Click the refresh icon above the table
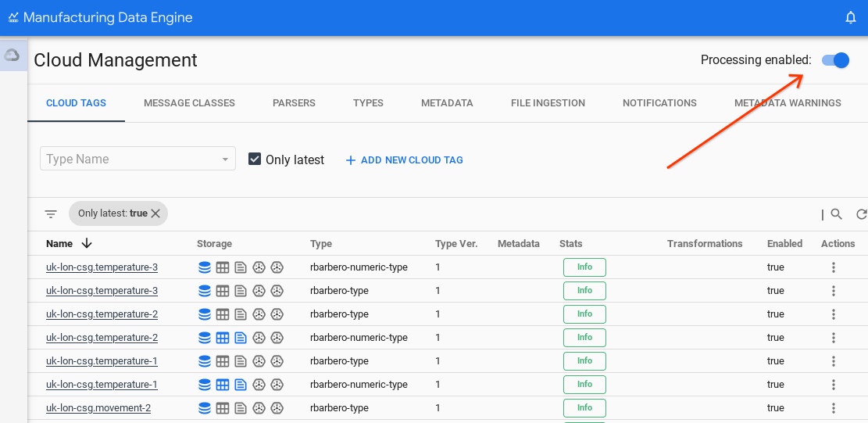Screen dimensions: 868x423 click(x=861, y=213)
